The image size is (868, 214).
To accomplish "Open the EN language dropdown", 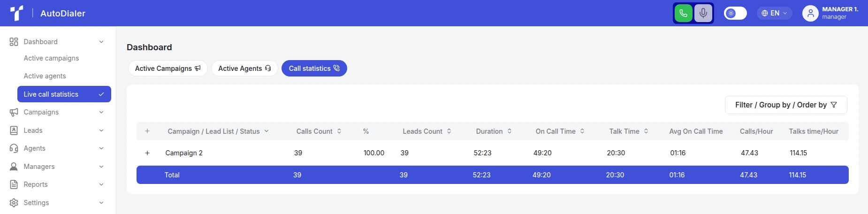I will pyautogui.click(x=774, y=13).
